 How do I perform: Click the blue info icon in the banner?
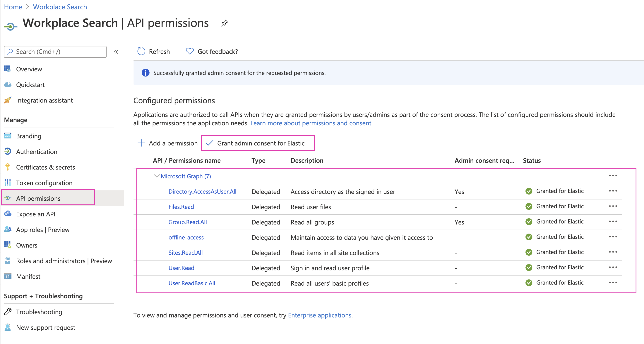145,73
